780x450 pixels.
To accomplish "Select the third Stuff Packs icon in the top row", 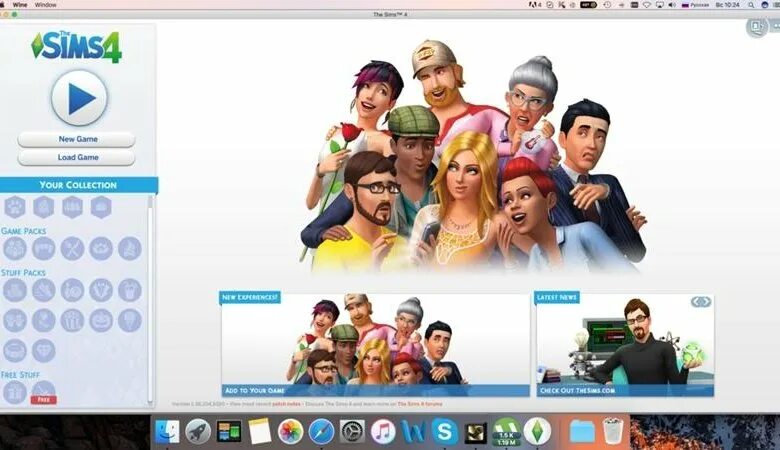I will click(73, 290).
